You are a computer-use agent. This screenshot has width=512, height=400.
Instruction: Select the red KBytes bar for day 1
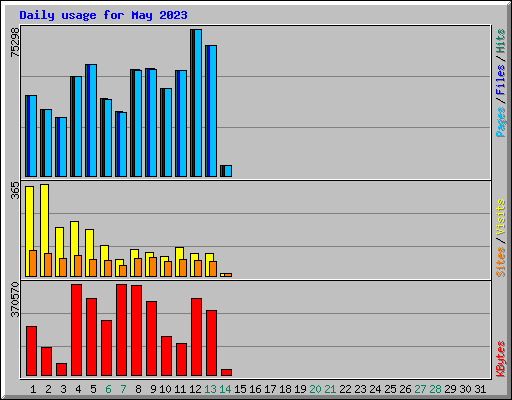tap(31, 351)
